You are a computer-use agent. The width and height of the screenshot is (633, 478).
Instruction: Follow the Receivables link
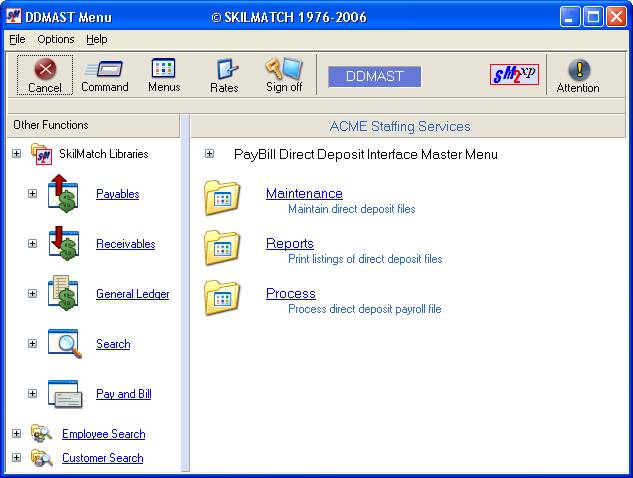(126, 244)
